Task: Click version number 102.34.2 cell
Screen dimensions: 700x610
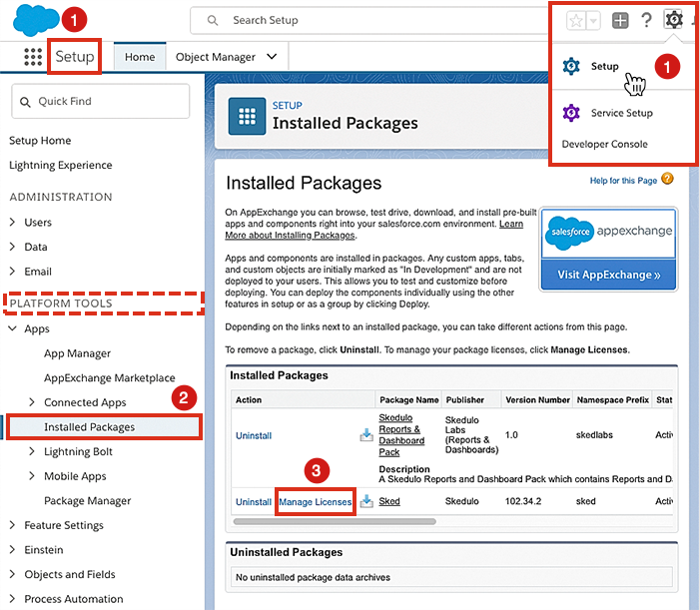Action: click(x=523, y=501)
